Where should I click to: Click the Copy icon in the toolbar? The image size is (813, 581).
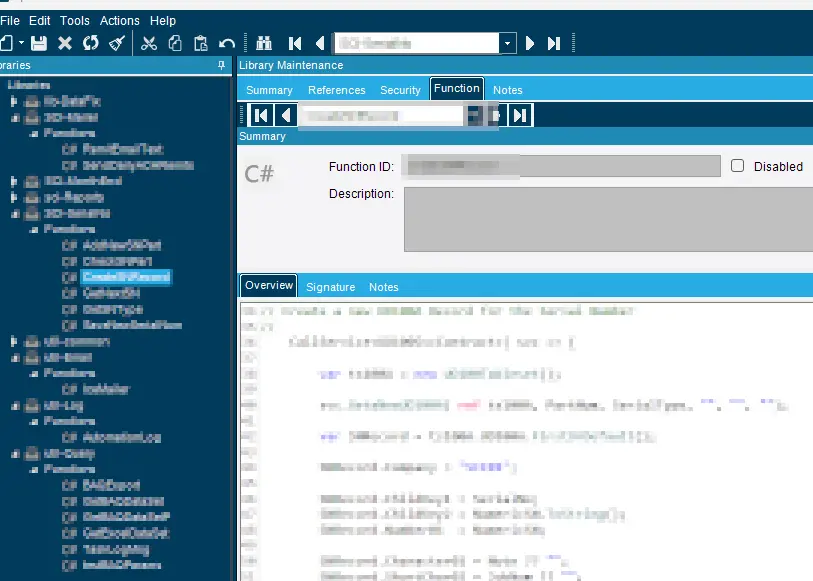pyautogui.click(x=175, y=43)
